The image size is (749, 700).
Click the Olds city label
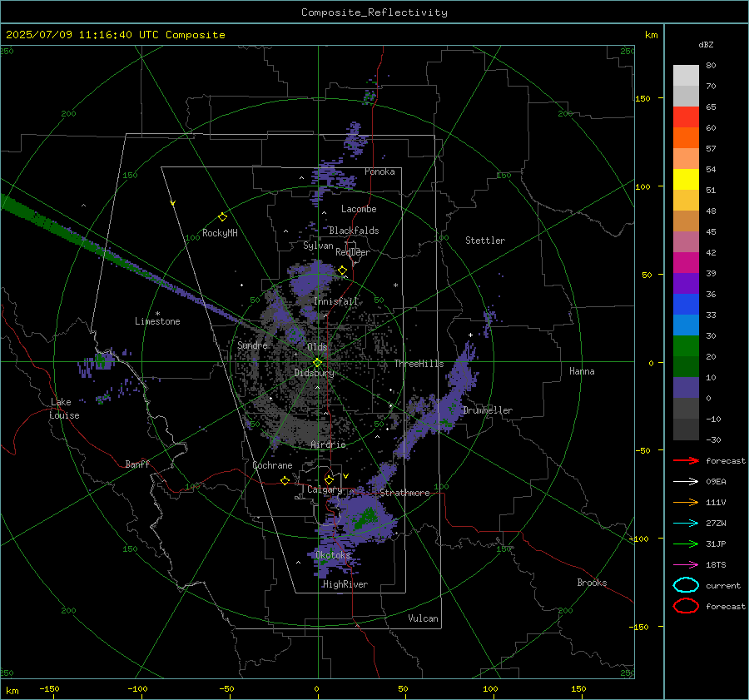[317, 347]
